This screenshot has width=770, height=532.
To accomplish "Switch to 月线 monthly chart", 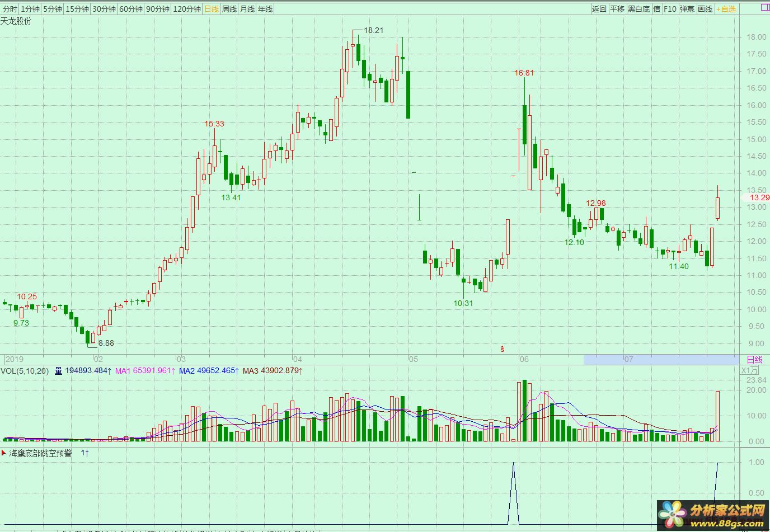I will coord(247,9).
